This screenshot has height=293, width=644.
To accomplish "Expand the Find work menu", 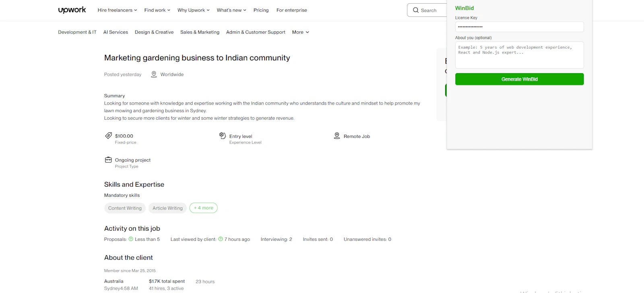I will click(157, 10).
